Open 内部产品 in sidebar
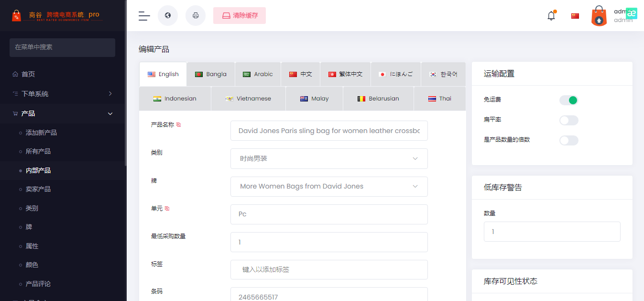This screenshot has width=644, height=301. pos(38,170)
